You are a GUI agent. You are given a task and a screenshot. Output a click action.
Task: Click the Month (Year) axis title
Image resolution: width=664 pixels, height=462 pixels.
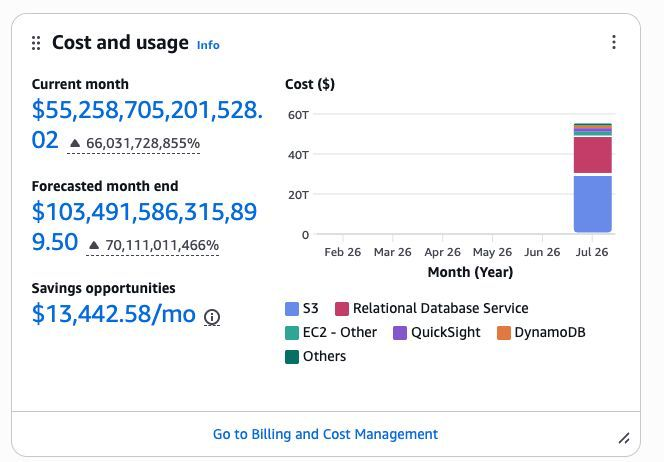coord(470,272)
